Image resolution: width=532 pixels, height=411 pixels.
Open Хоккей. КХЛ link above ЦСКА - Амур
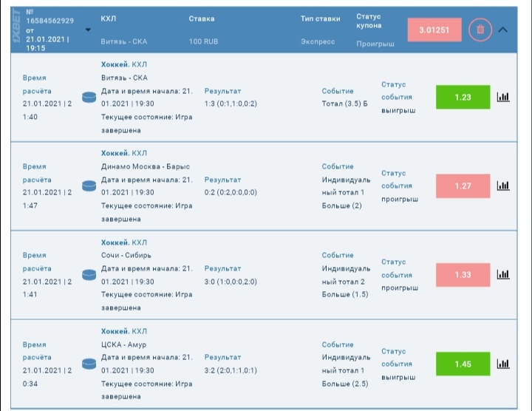tap(123, 331)
